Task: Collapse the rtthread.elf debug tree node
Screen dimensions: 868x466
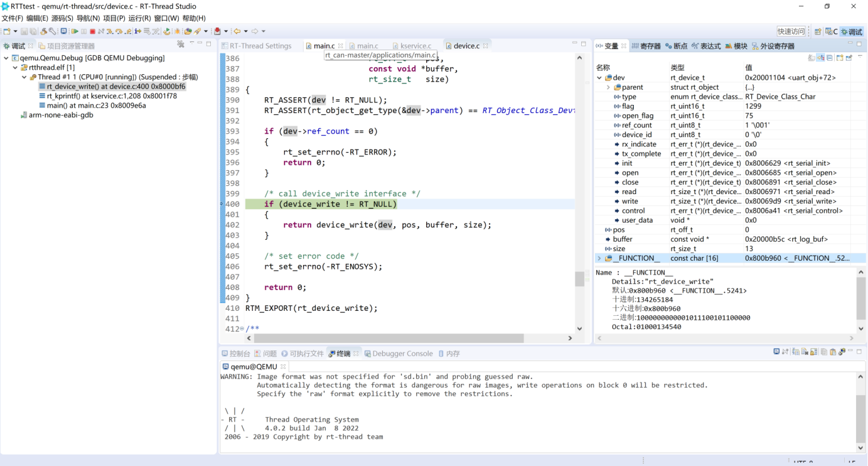Action: pos(14,67)
